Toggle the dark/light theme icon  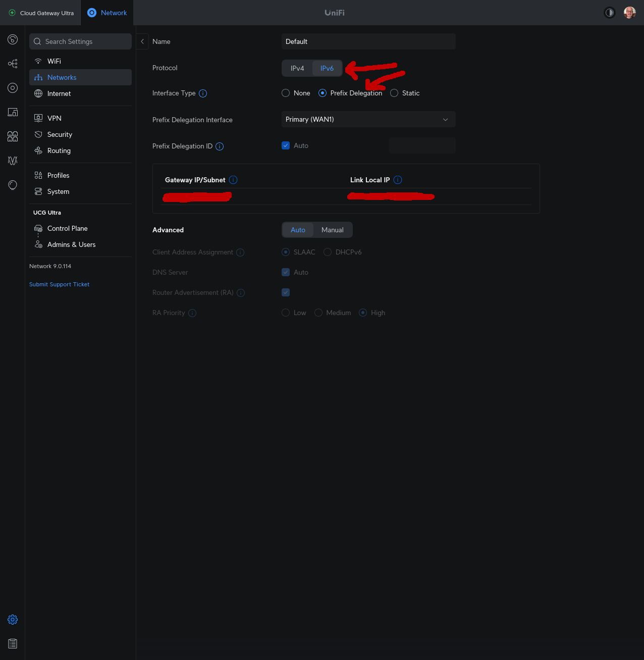pos(610,13)
